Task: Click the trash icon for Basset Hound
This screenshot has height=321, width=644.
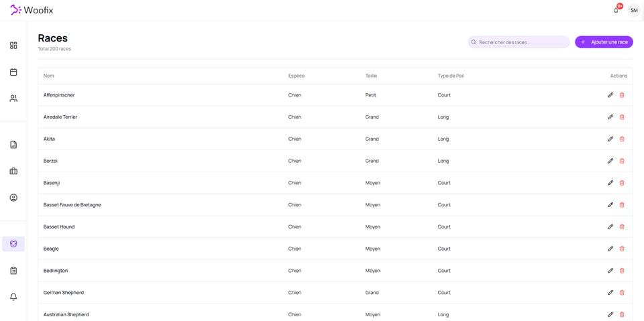Action: [622, 227]
